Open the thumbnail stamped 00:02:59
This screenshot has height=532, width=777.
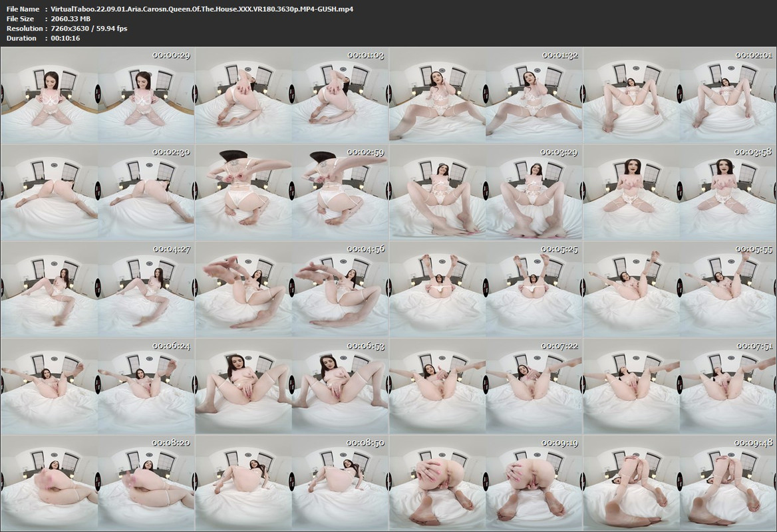pos(292,192)
